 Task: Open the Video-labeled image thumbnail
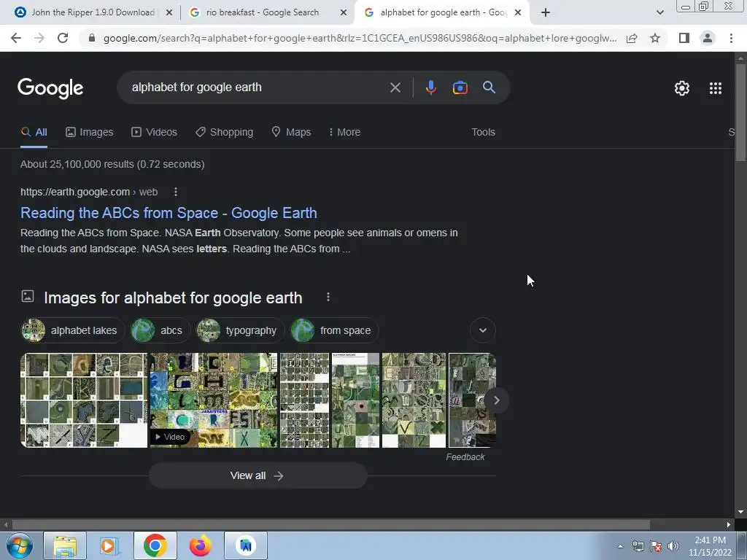(x=214, y=400)
